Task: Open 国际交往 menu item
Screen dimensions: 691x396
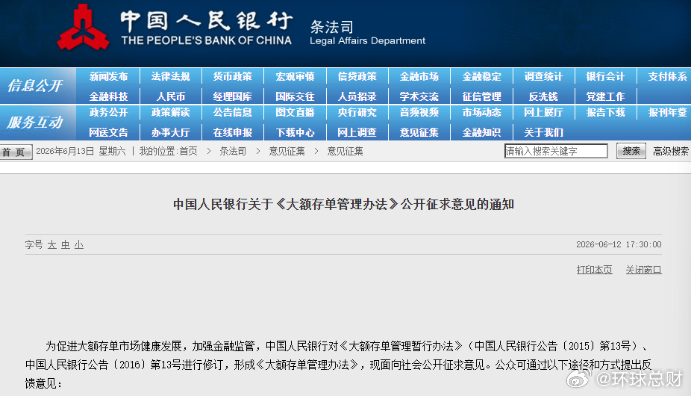Action: click(295, 96)
